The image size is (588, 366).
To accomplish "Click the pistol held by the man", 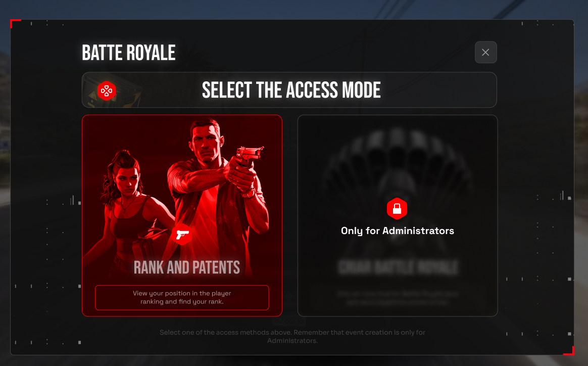I will click(250, 155).
